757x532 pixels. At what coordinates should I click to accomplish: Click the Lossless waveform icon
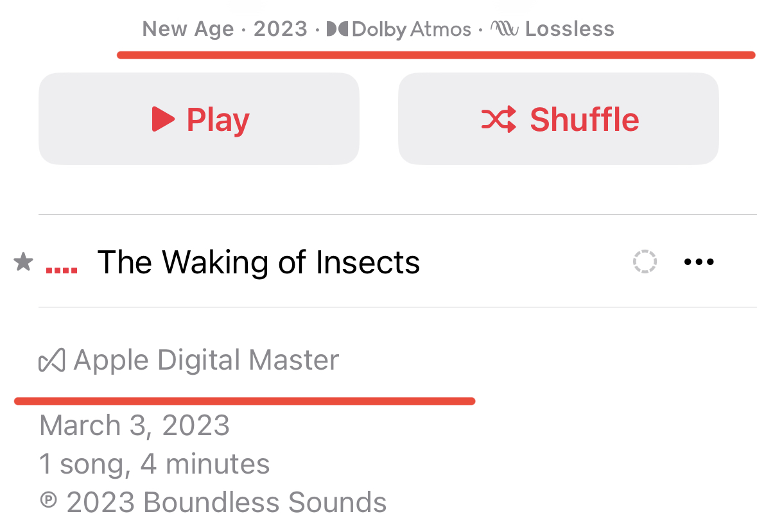point(505,29)
